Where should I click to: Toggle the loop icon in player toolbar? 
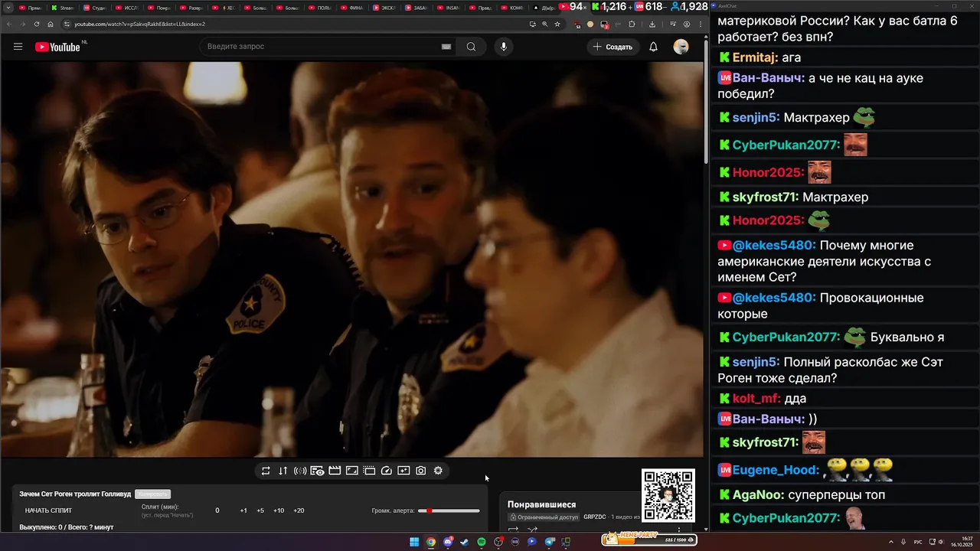pos(266,471)
